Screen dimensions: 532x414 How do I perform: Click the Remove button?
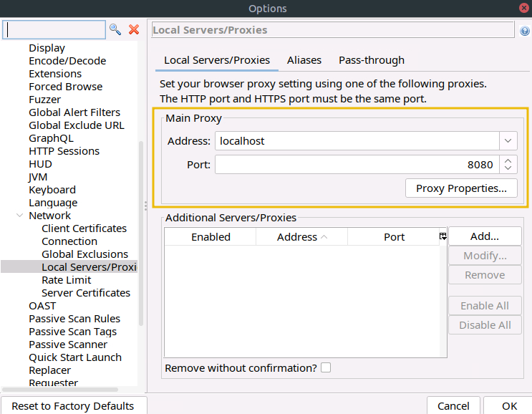tap(485, 275)
